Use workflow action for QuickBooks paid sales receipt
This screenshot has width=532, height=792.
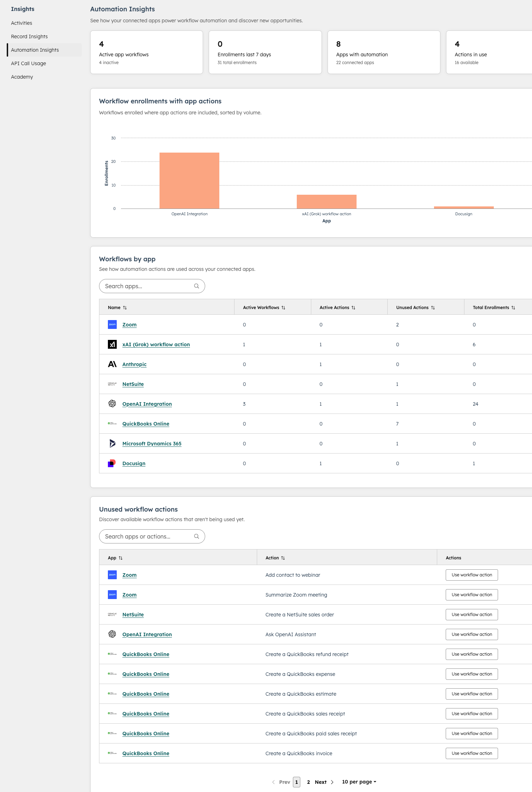[x=472, y=734]
